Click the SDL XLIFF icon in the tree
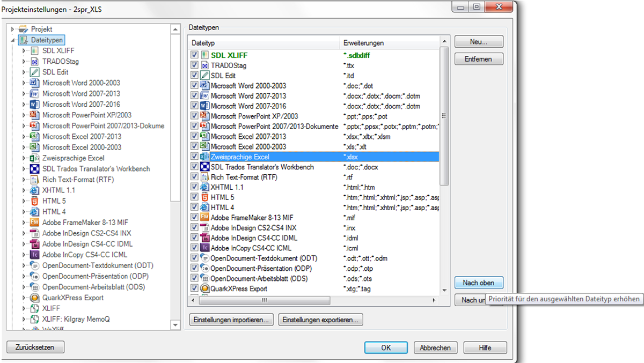 pyautogui.click(x=34, y=50)
